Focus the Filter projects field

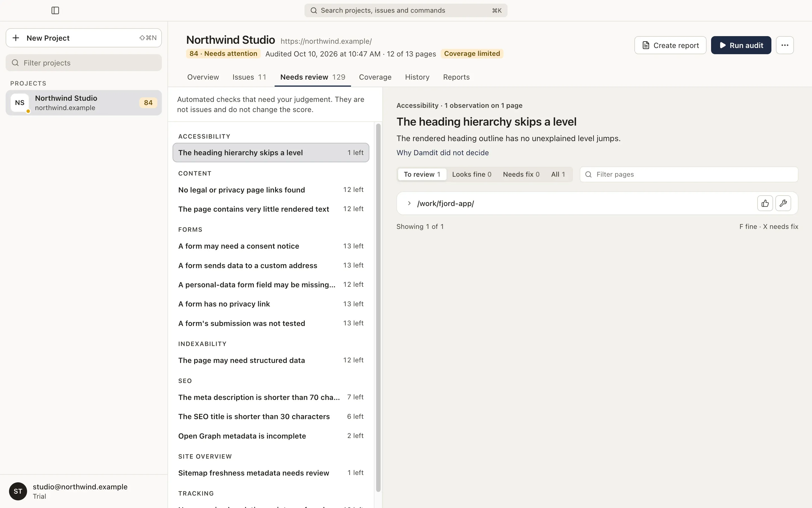click(83, 63)
